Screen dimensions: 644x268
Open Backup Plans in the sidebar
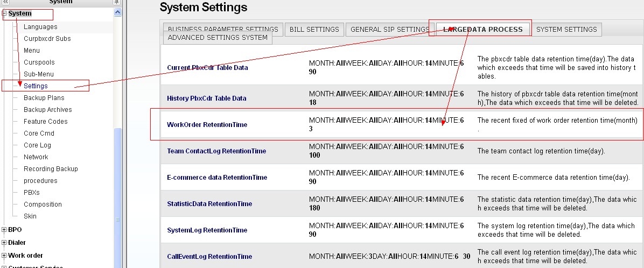click(44, 98)
